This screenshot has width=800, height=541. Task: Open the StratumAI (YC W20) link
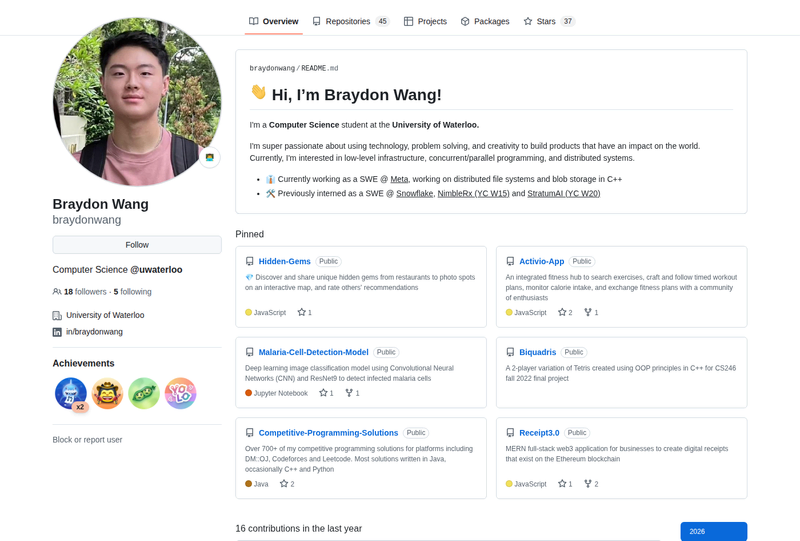click(x=563, y=193)
